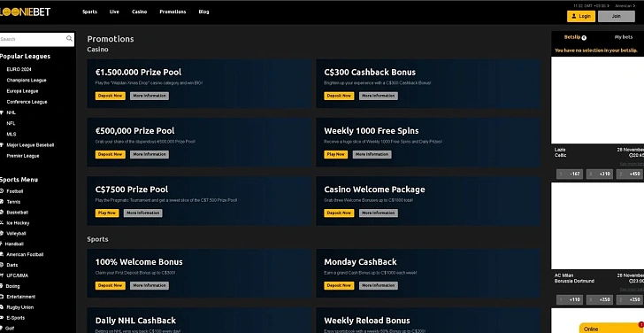The image size is (644, 333).
Task: Click the user icon on Login button
Action: tap(574, 17)
